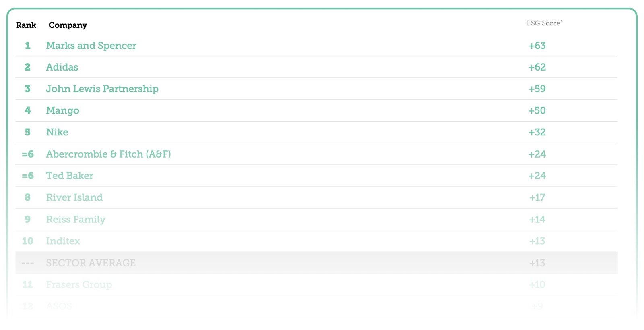The image size is (644, 330).
Task: Open John Lewis Partnership entry
Action: [x=102, y=89]
